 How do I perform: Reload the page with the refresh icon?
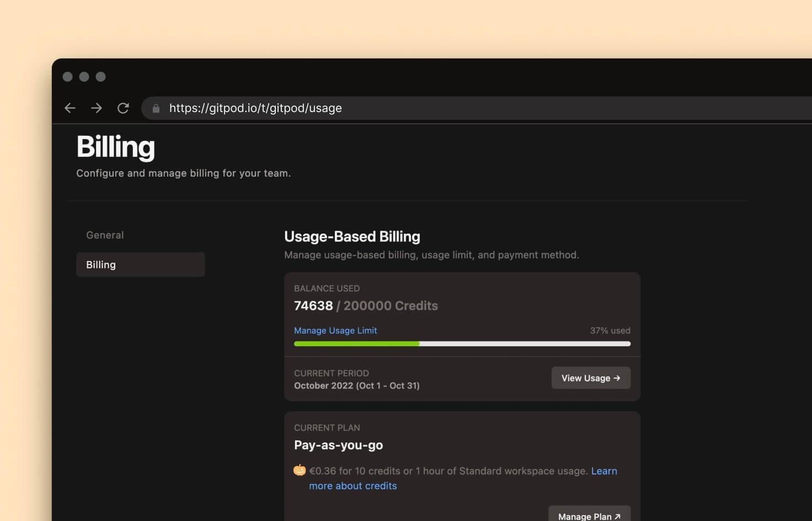(x=123, y=108)
